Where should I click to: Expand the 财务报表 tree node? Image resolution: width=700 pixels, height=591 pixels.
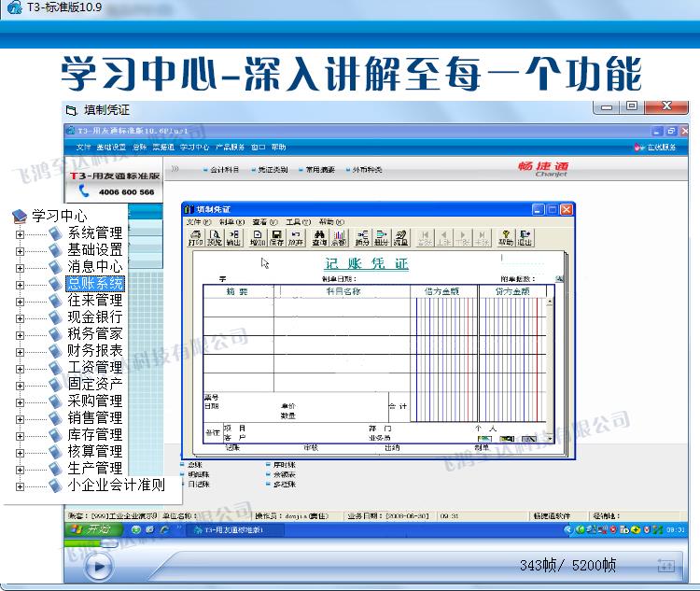20,351
